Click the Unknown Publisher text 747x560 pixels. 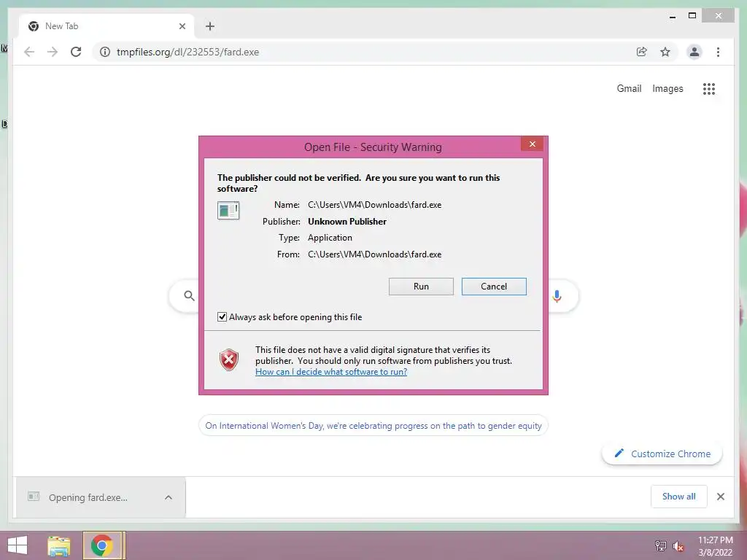point(347,222)
